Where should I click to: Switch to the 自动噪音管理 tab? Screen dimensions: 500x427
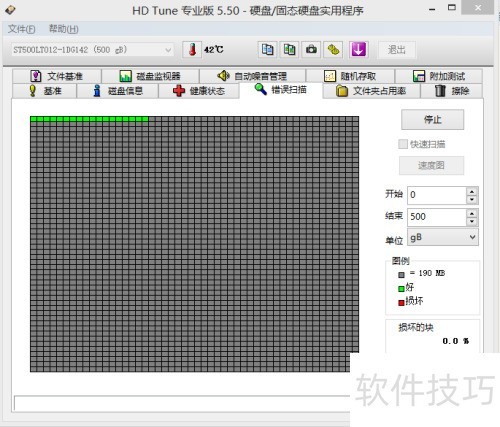click(x=252, y=76)
